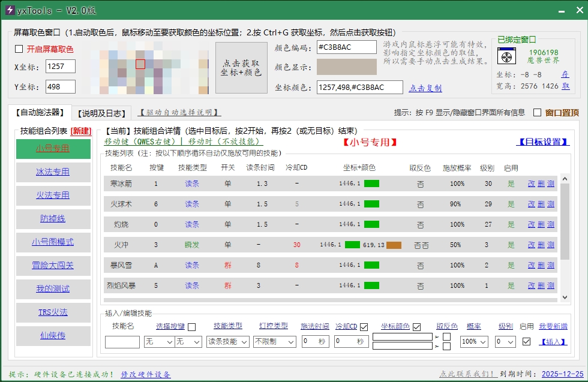Expand the 不限制 control type dropdown
The width and height of the screenshot is (588, 382).
tap(274, 342)
